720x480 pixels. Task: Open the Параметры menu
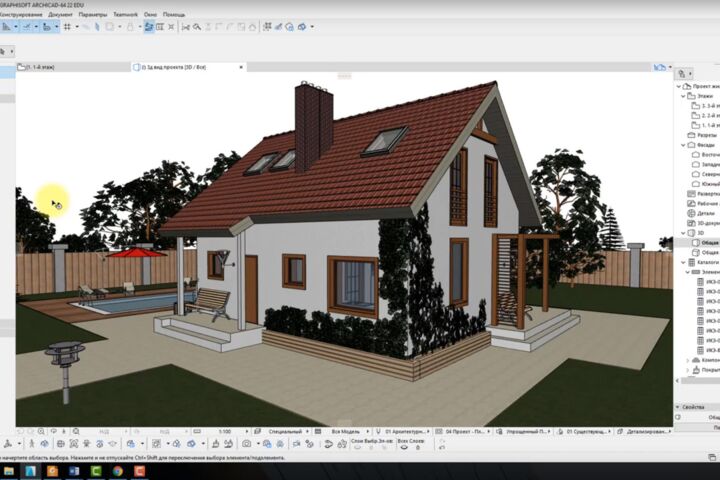pyautogui.click(x=93, y=15)
